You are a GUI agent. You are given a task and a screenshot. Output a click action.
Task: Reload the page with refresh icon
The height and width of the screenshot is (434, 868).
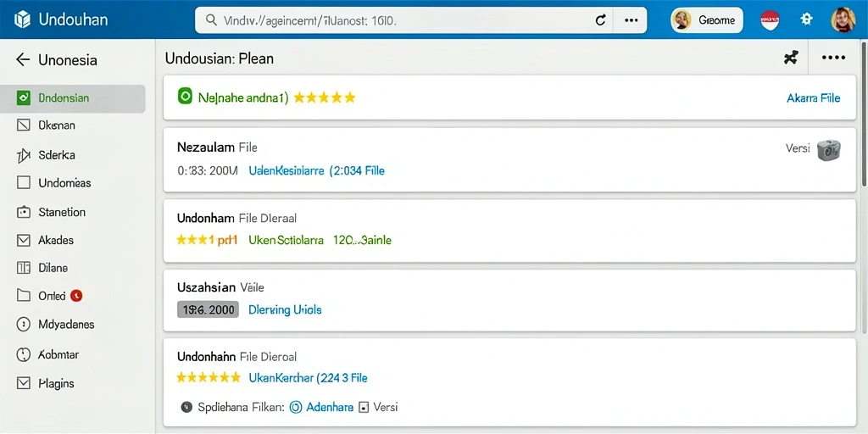tap(600, 20)
